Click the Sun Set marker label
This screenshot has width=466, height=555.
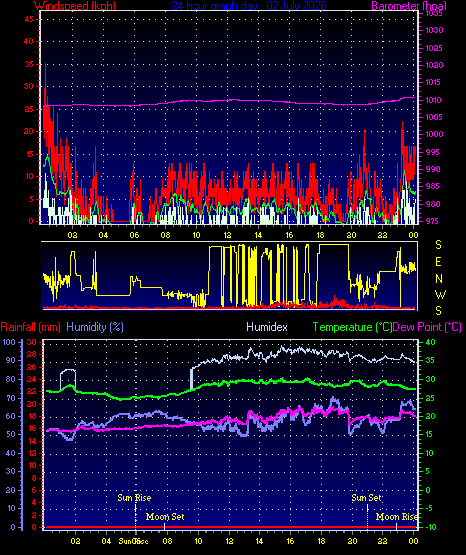367,498
